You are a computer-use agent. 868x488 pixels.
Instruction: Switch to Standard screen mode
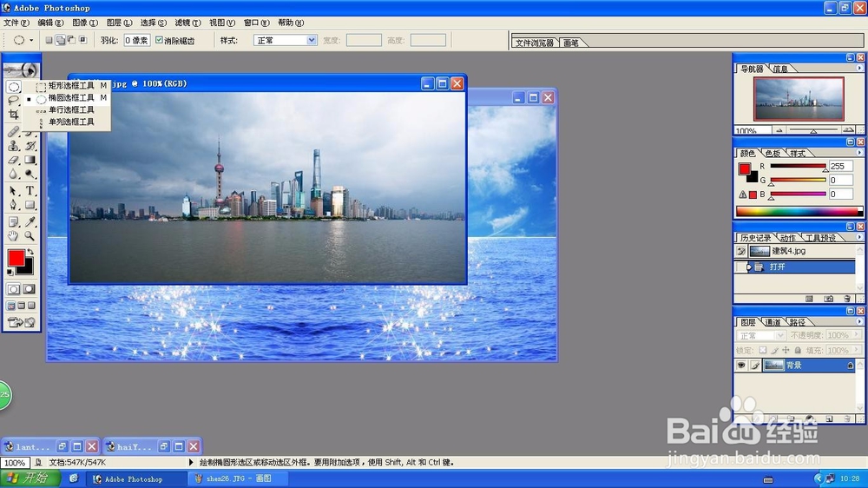coord(11,306)
